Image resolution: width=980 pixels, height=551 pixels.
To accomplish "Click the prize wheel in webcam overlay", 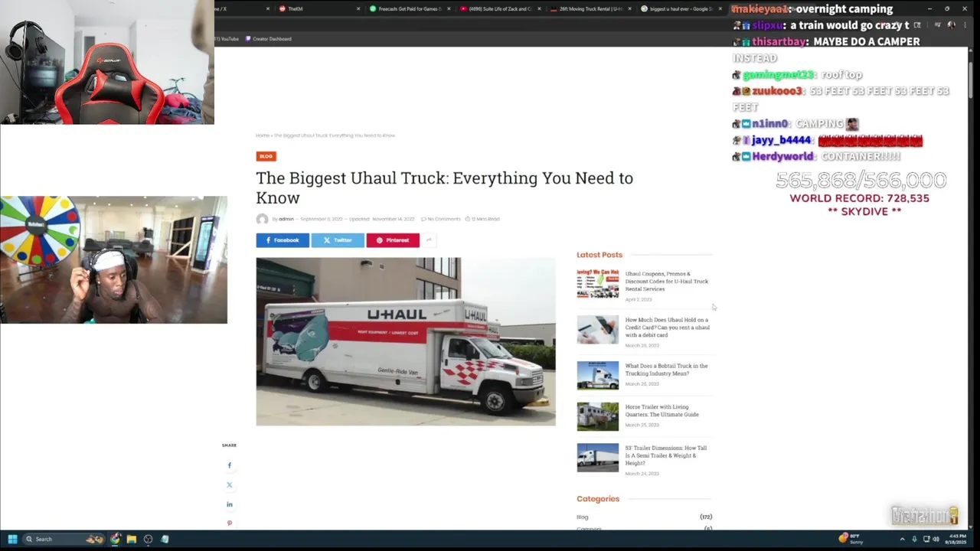I will click(40, 230).
